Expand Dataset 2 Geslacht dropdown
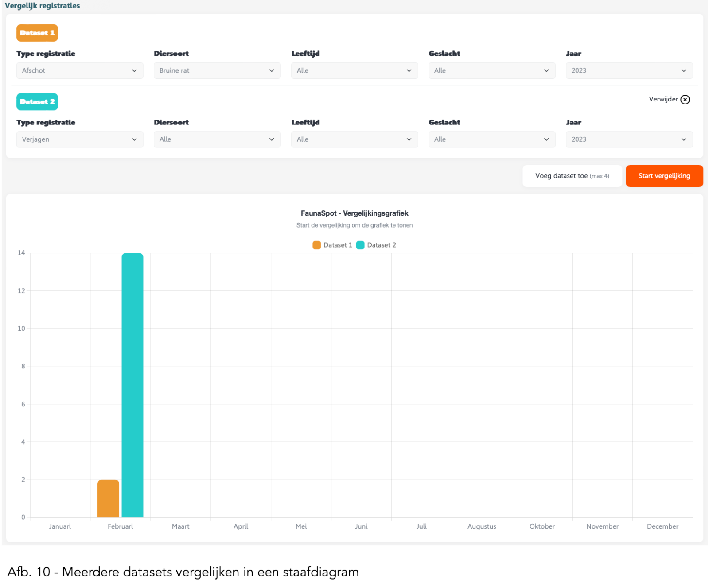The height and width of the screenshot is (588, 709). tap(492, 139)
